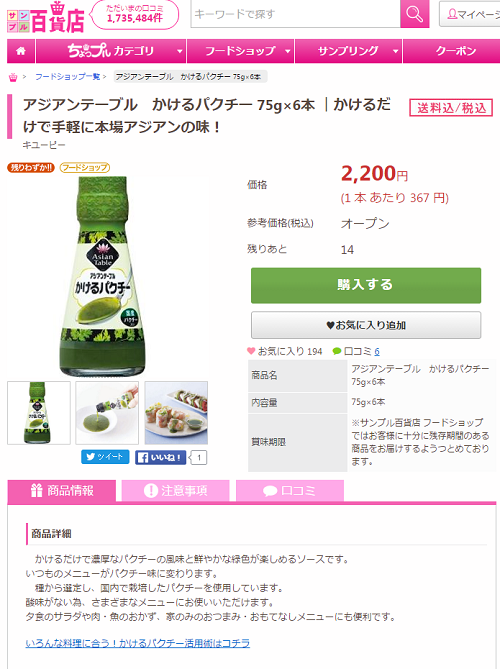Click the Twitter ツイート button
This screenshot has width=500, height=669.
pyautogui.click(x=105, y=457)
